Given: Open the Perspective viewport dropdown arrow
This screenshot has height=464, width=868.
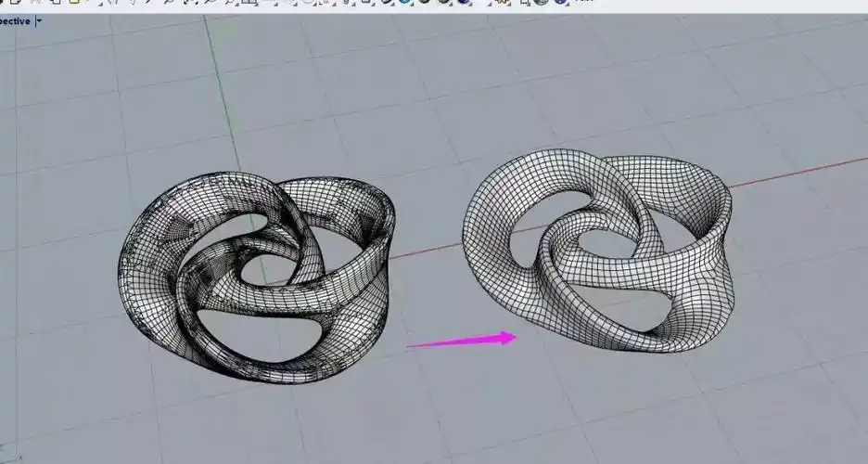Looking at the screenshot, I should (x=39, y=20).
